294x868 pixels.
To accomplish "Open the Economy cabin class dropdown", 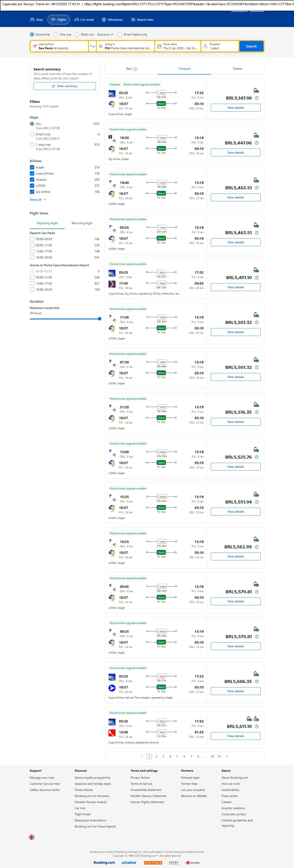I will point(105,34).
